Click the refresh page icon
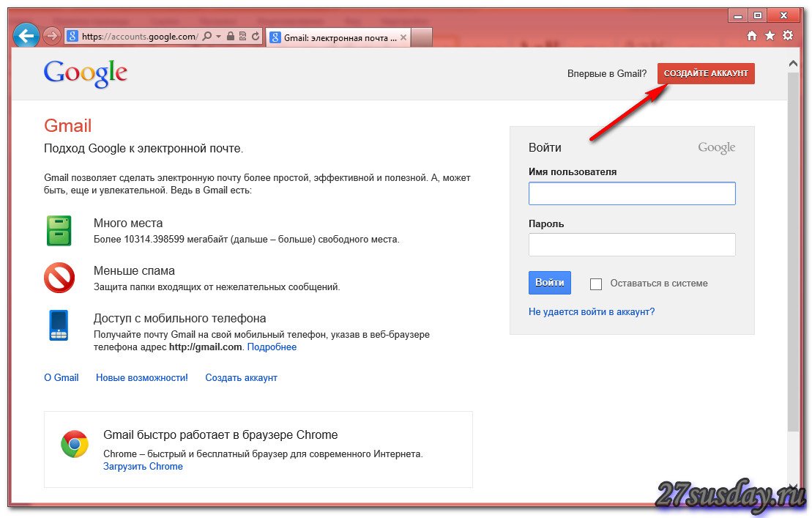The width and height of the screenshot is (812, 518). [x=256, y=36]
